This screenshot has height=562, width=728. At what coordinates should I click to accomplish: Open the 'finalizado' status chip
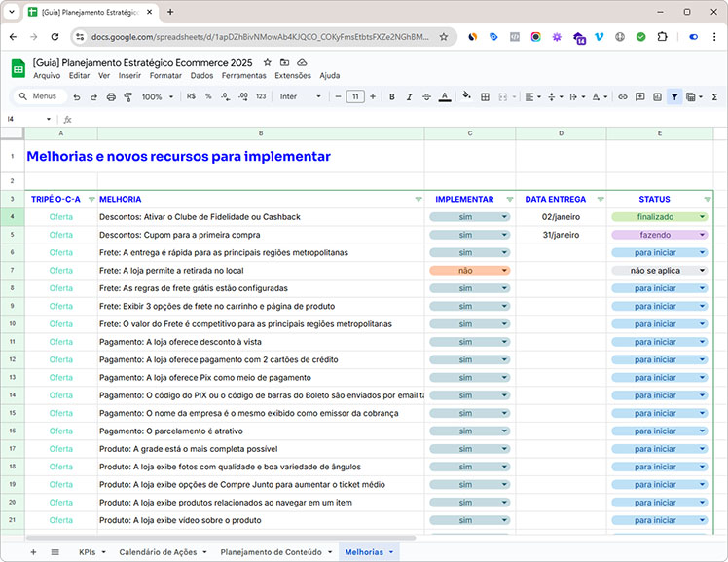[x=659, y=217]
